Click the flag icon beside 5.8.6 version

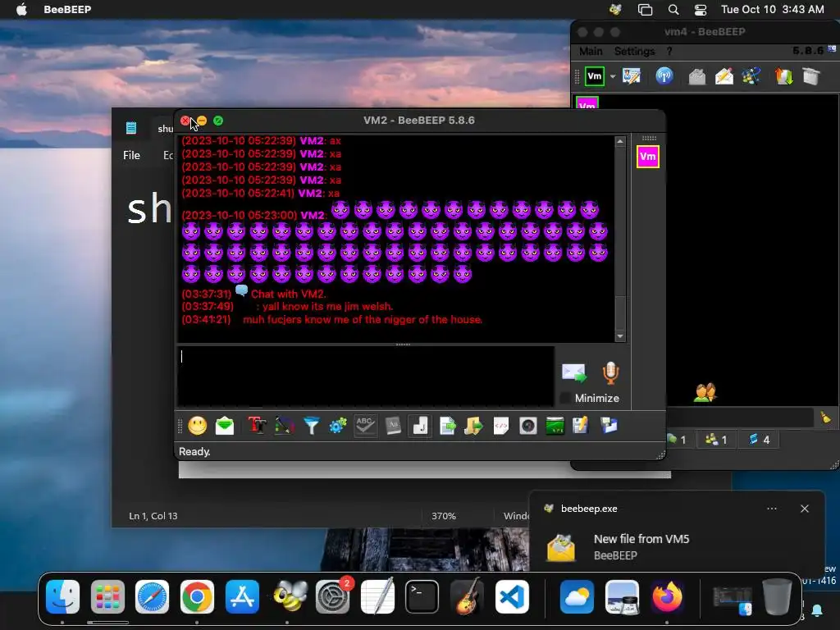[832, 49]
